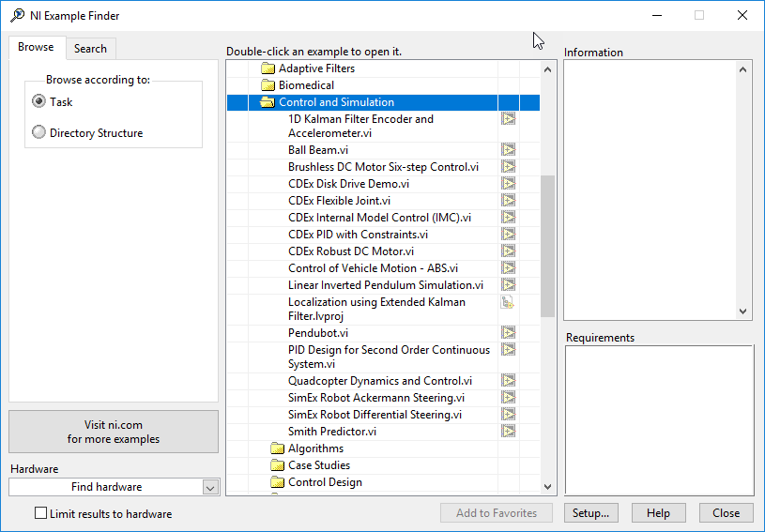Enable Limit results to hardware checkbox
This screenshot has width=765, height=532.
[x=41, y=513]
